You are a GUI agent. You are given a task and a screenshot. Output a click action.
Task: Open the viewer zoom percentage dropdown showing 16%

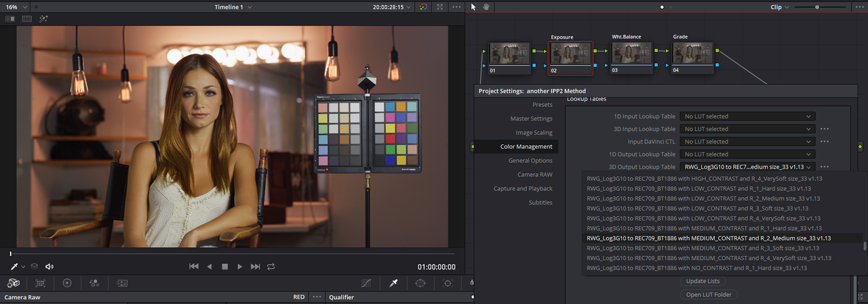(17, 6)
